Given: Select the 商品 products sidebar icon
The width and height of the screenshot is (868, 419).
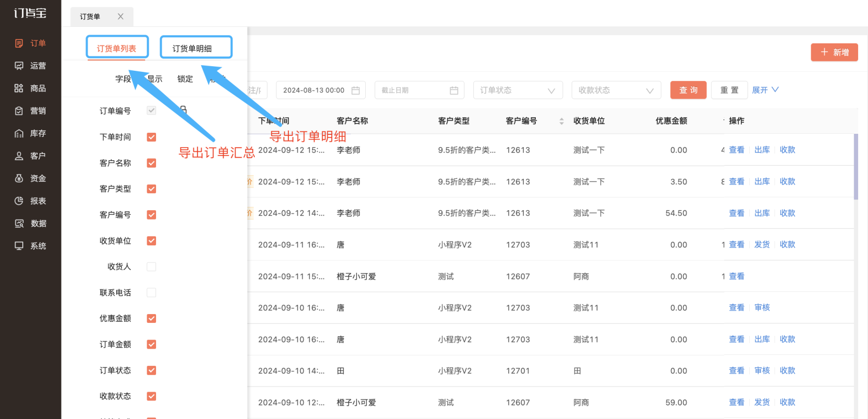Looking at the screenshot, I should (19, 88).
